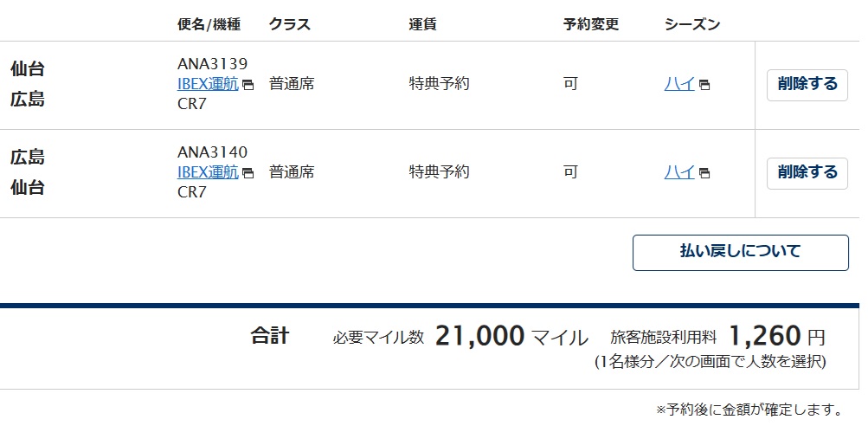The image size is (868, 426).
Task: Select the ANA3139 flight number text
Action: coord(212,64)
